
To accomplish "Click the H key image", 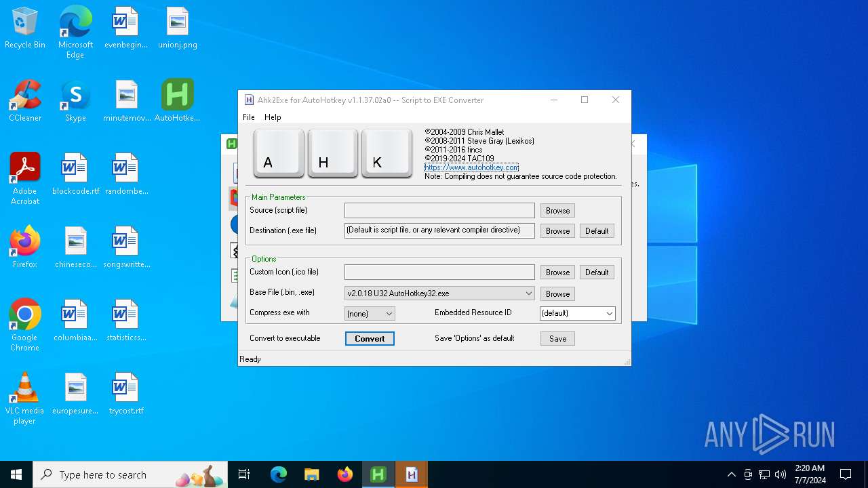I will 333,153.
